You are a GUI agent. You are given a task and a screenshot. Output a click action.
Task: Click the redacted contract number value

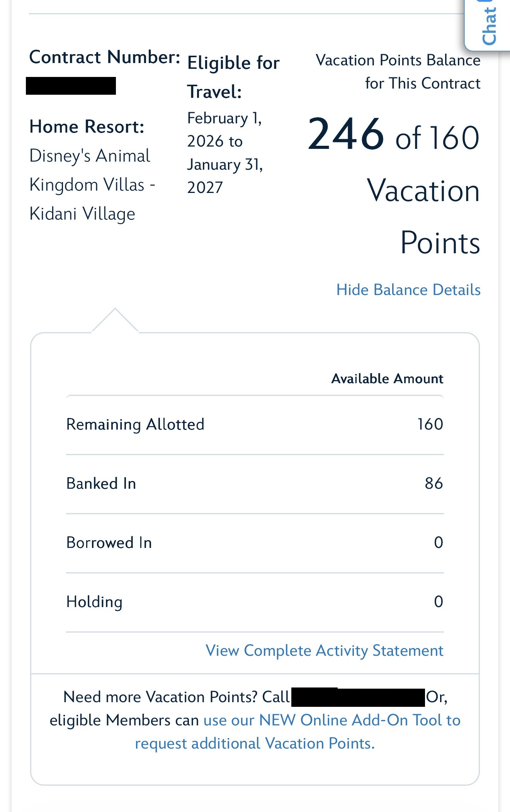pos(71,86)
